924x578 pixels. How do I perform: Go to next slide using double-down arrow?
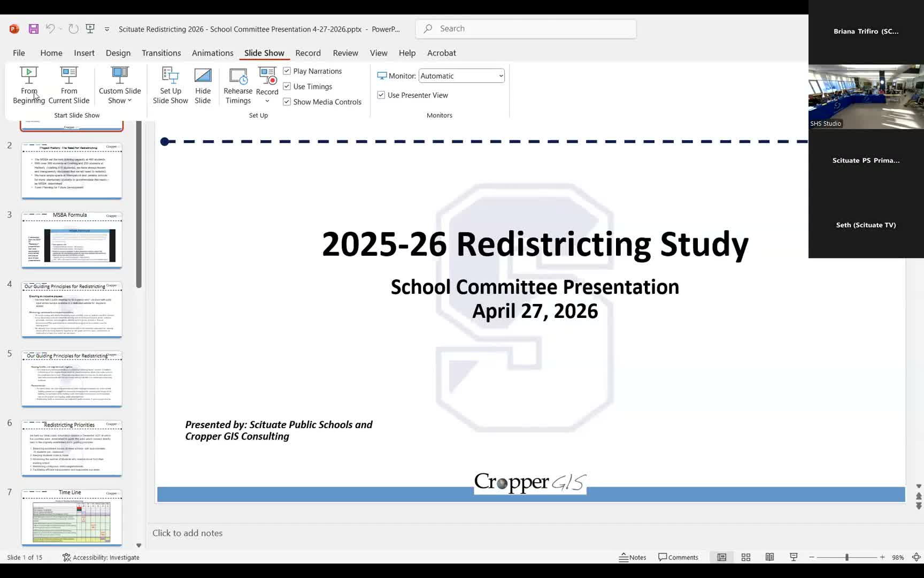coord(919,506)
